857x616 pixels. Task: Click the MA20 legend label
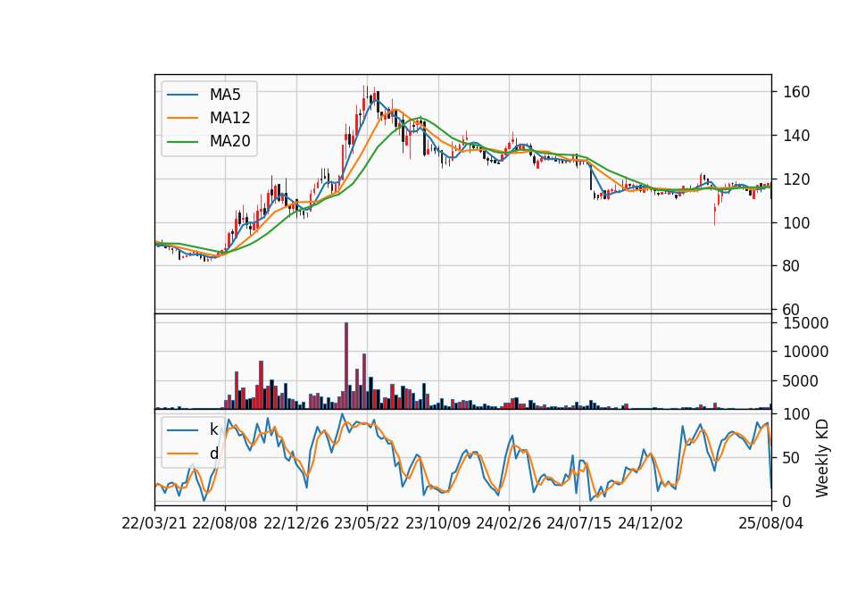(x=230, y=141)
